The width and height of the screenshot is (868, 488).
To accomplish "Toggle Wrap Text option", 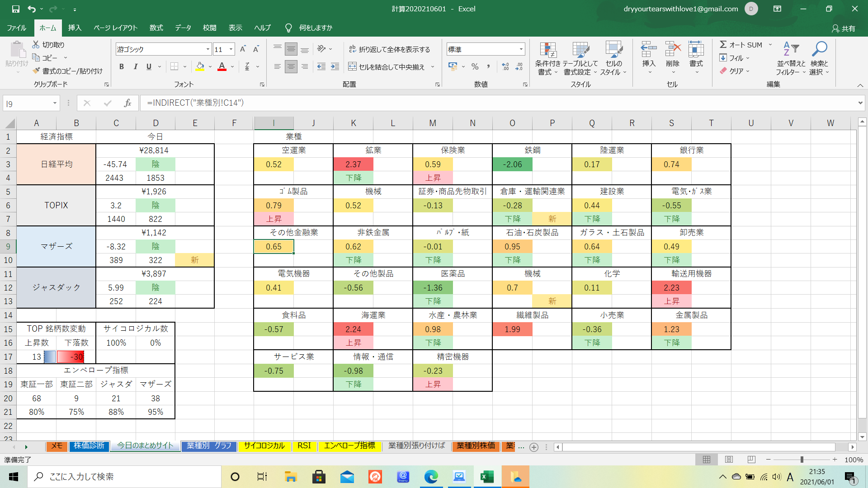I will 389,49.
